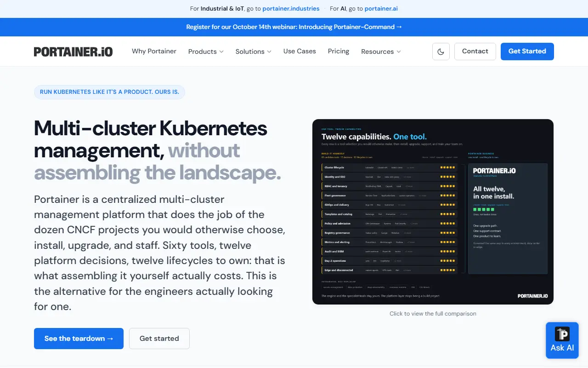Click the white Get started hero button
This screenshot has width=588, height=368.
159,339
